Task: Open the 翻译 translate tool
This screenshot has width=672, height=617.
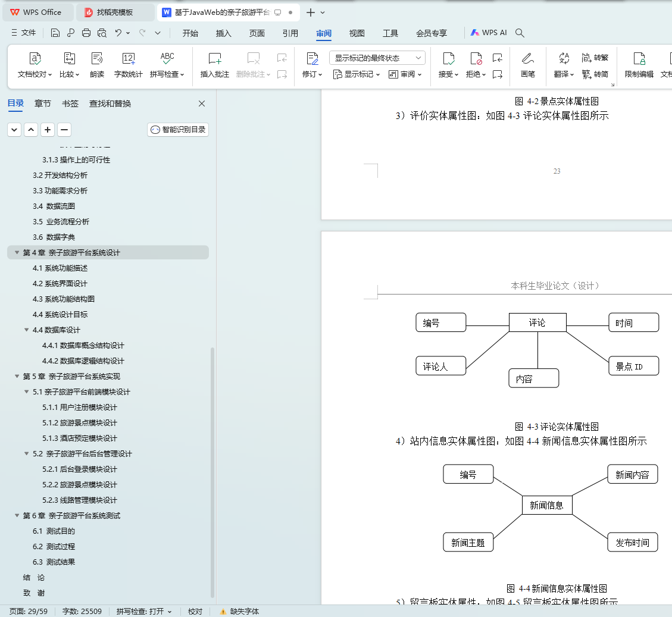Action: click(x=564, y=65)
